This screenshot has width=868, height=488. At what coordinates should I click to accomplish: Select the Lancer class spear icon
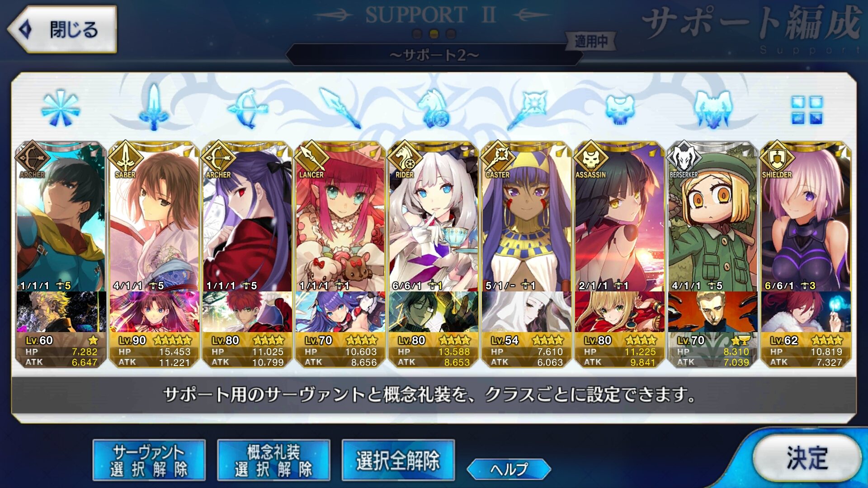click(x=340, y=108)
